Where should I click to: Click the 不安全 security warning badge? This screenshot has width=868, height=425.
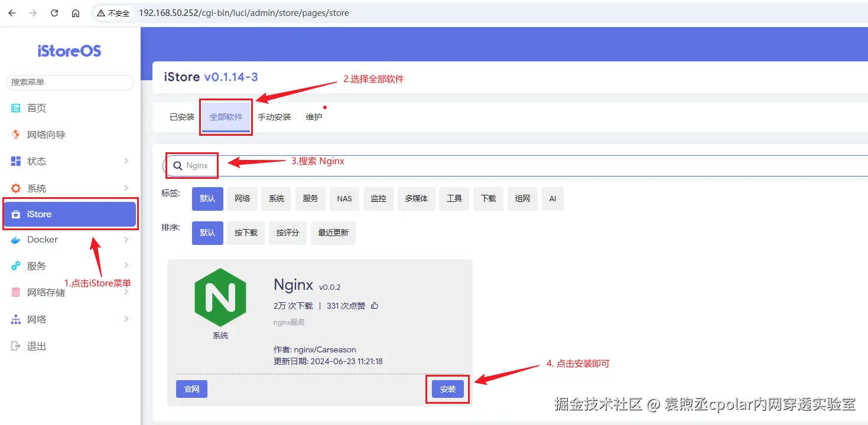pos(113,13)
